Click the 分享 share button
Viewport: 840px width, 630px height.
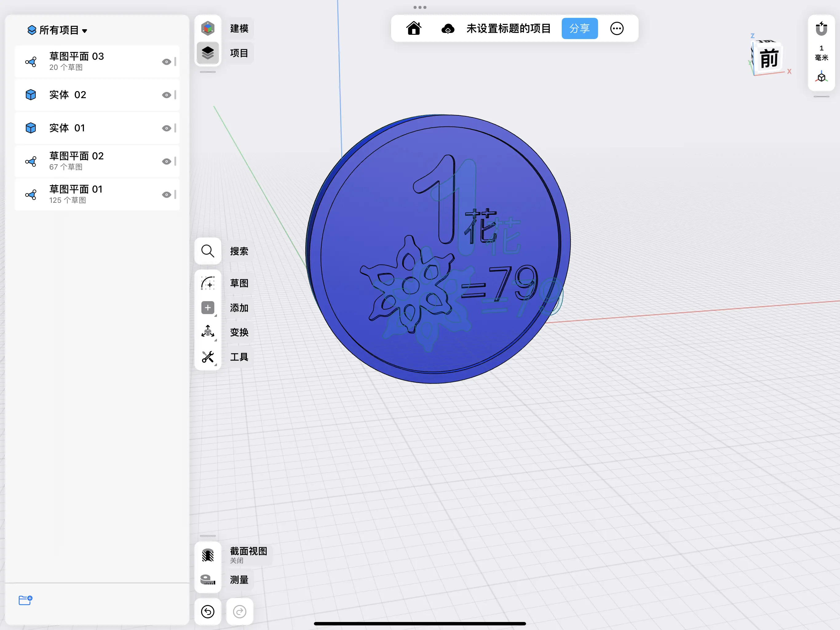(x=580, y=29)
